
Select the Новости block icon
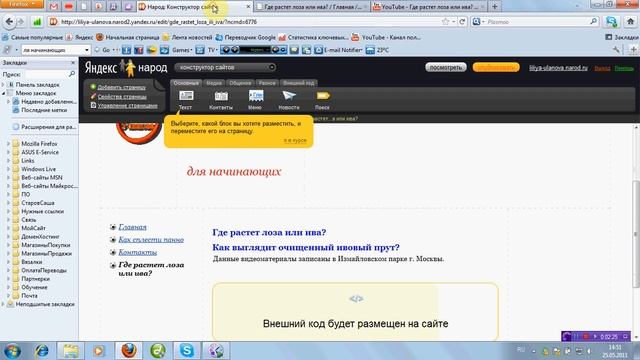[x=289, y=96]
